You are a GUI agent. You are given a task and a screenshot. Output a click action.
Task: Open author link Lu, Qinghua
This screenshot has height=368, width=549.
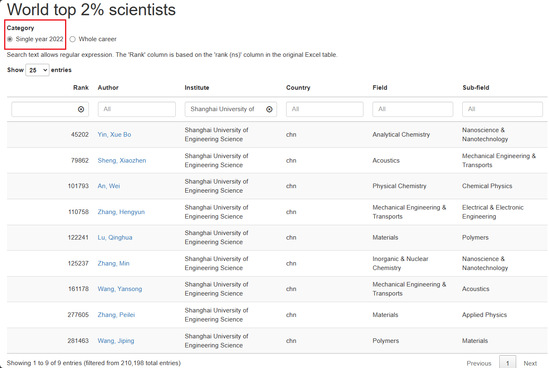click(115, 237)
